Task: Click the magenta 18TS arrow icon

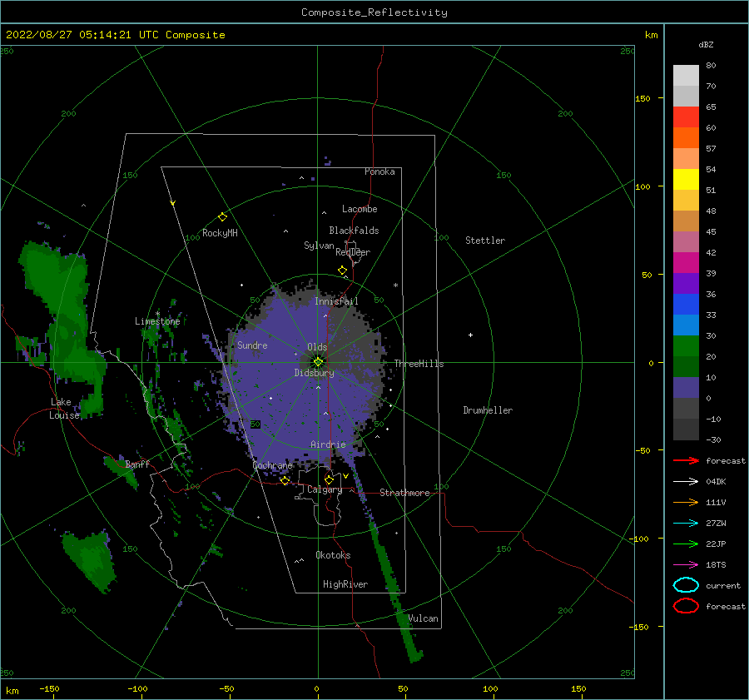Action: point(686,565)
